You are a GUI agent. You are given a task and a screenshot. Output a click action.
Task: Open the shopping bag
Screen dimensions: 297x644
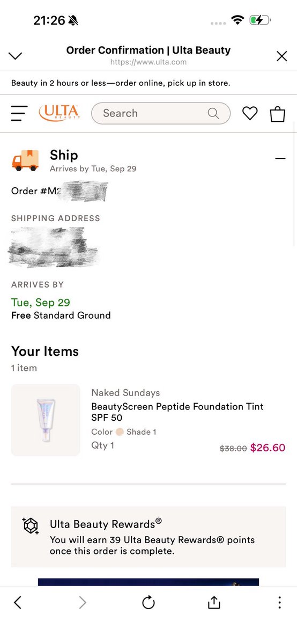pos(277,113)
